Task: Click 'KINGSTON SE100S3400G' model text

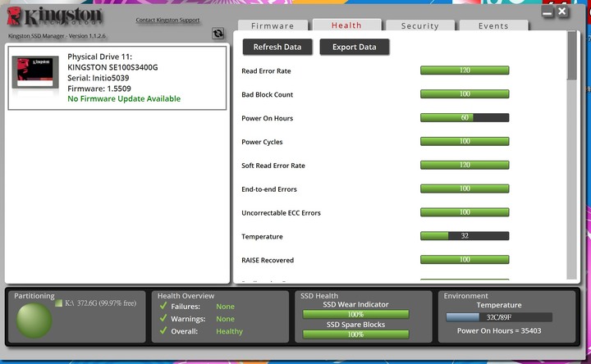Action: [x=112, y=67]
